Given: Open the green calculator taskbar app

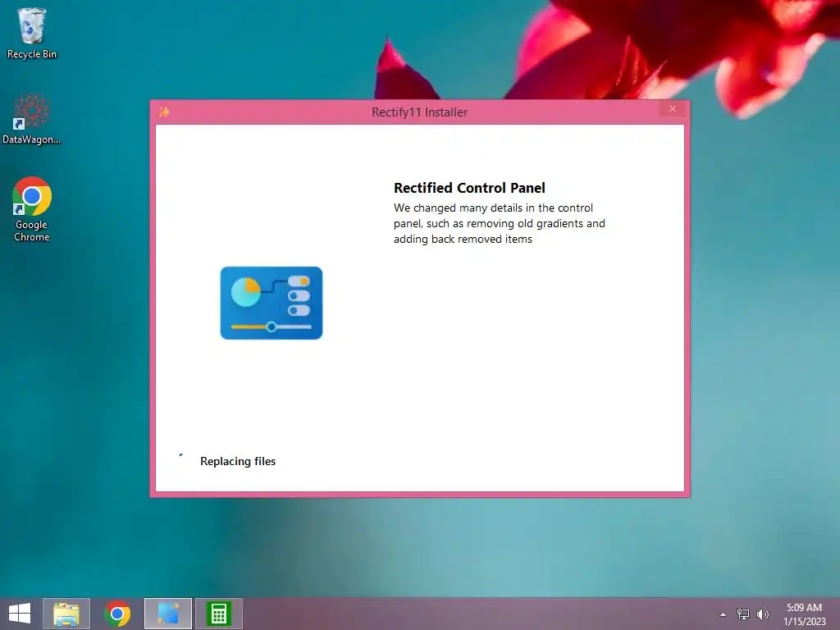Looking at the screenshot, I should (x=218, y=614).
